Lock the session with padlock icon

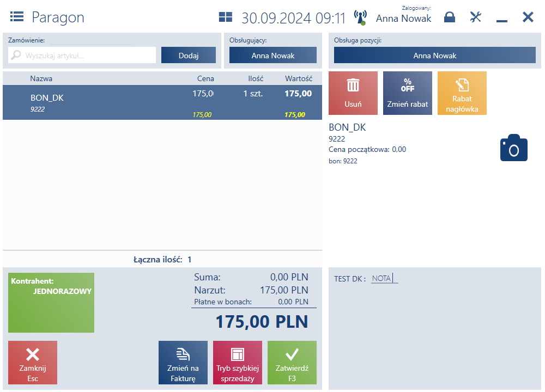(450, 17)
